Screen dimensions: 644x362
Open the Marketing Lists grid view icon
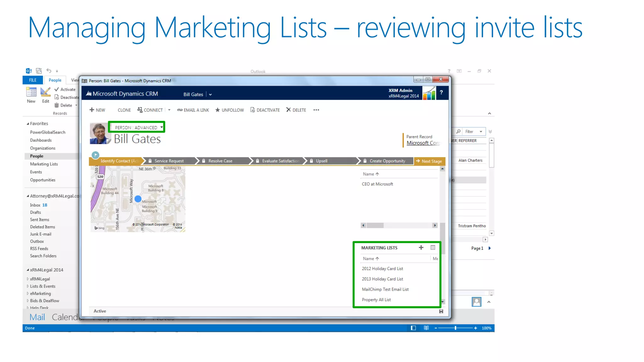pyautogui.click(x=433, y=248)
